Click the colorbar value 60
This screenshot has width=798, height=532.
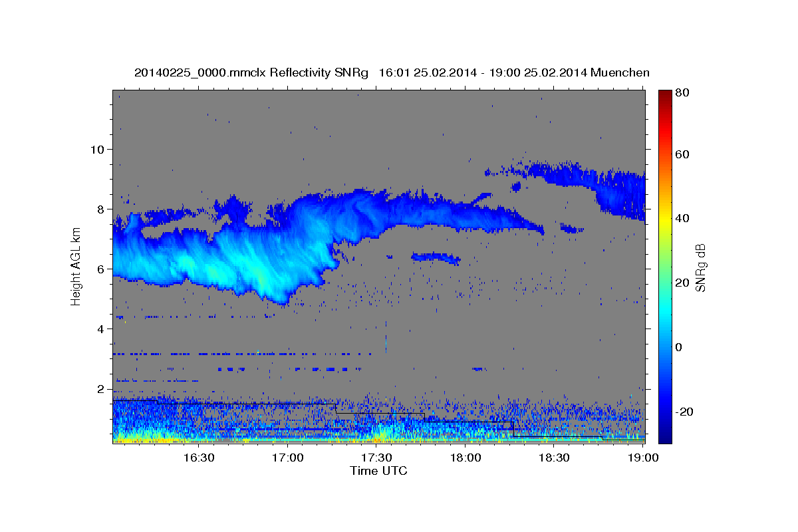(x=682, y=154)
